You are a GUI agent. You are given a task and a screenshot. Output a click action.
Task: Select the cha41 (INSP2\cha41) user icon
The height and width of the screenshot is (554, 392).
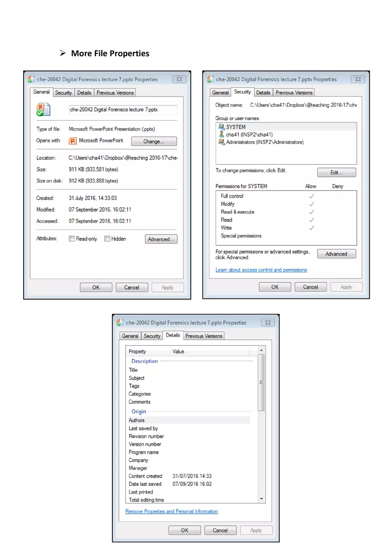pos(221,134)
